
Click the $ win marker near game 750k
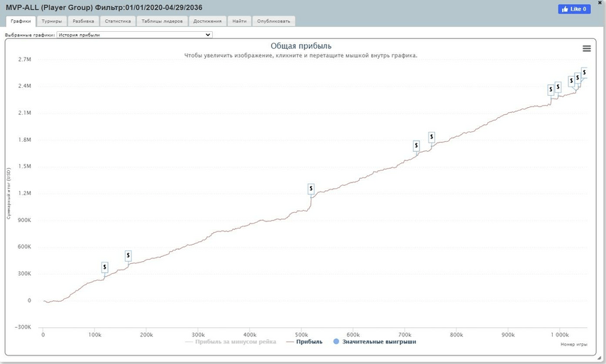(x=431, y=137)
